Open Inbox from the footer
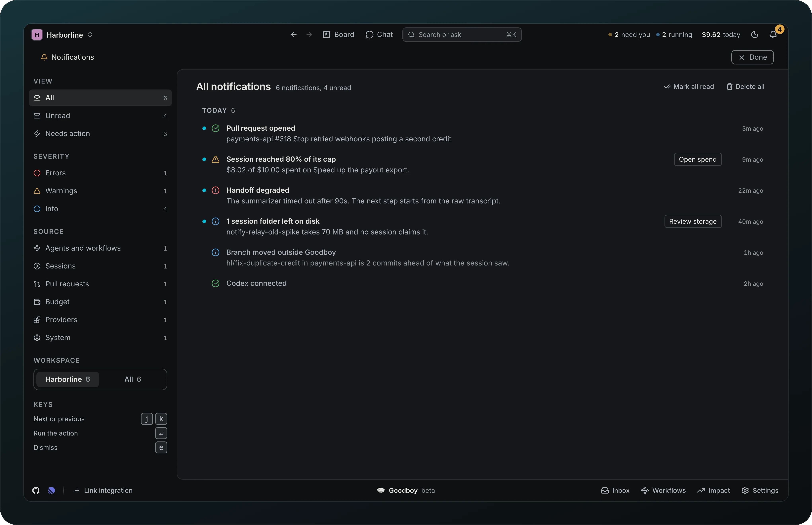Screen dimensions: 812x525 click(615, 490)
